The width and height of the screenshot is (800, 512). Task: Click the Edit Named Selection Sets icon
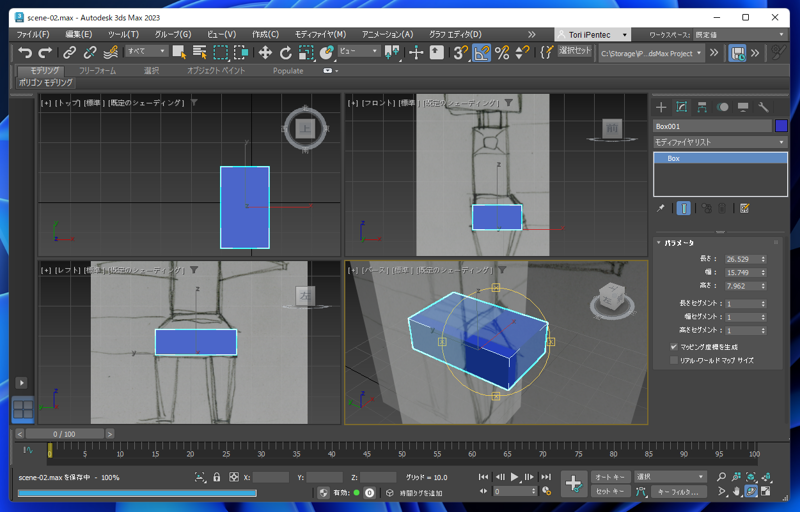[546, 52]
